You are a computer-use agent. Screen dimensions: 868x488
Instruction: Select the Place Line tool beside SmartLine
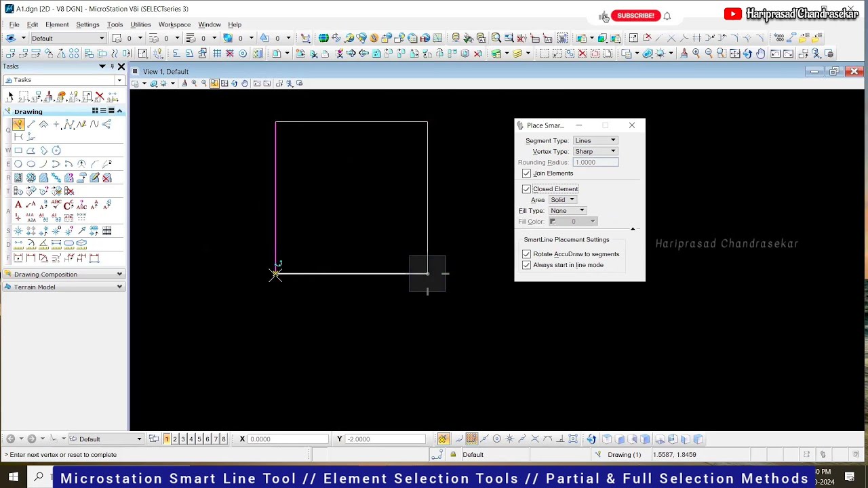31,124
